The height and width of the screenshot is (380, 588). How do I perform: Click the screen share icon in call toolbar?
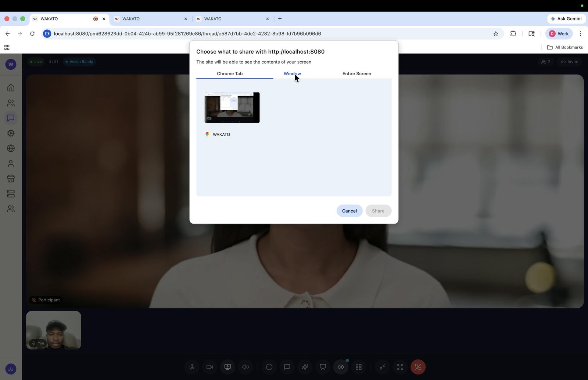coord(227,367)
